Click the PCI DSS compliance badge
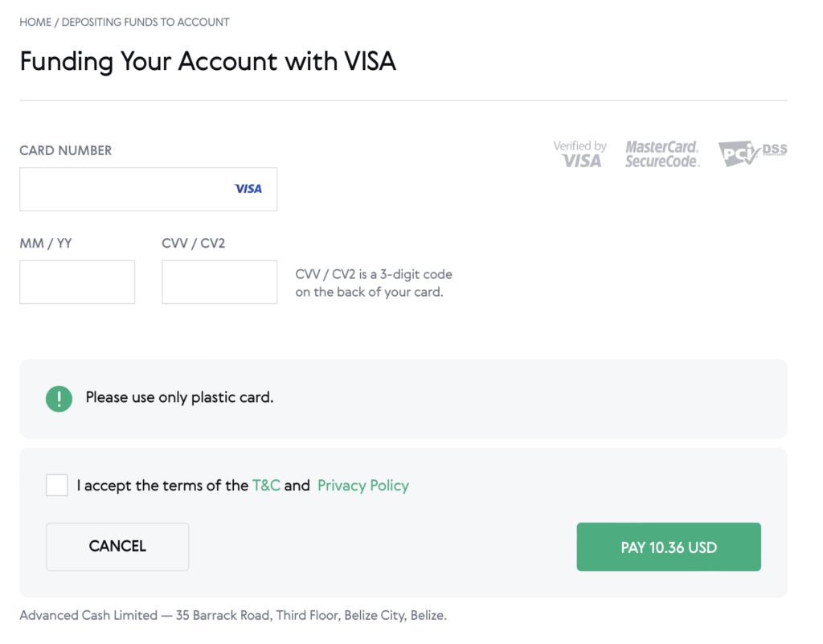Viewport: 823px width, 644px height. (752, 153)
